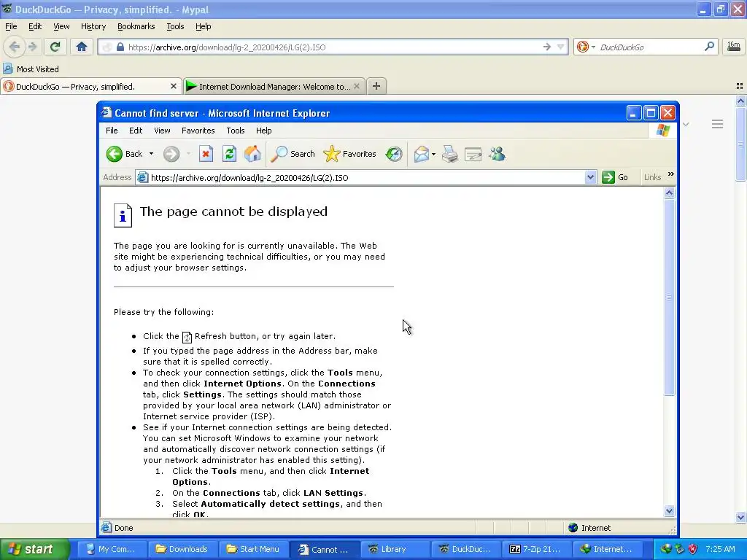
Task: Click the Mypal page scrollbar down arrow
Action: pyautogui.click(x=740, y=517)
